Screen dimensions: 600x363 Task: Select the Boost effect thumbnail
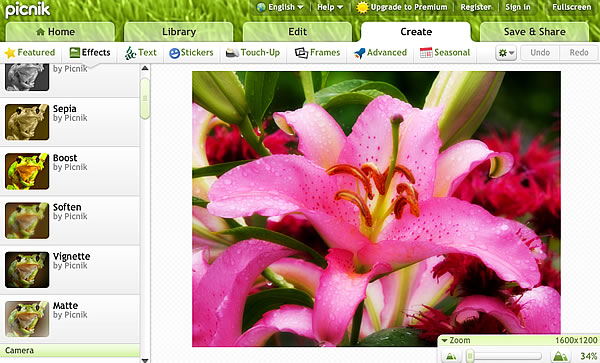click(27, 171)
